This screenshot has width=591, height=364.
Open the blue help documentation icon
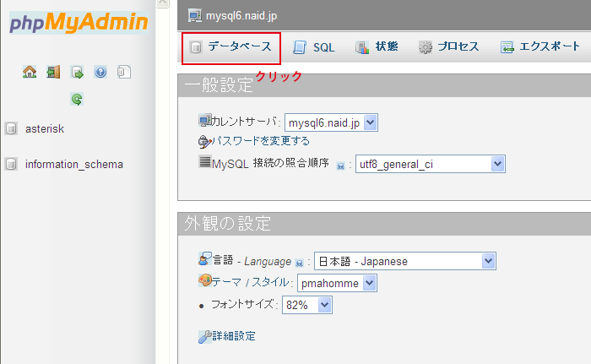click(x=100, y=72)
